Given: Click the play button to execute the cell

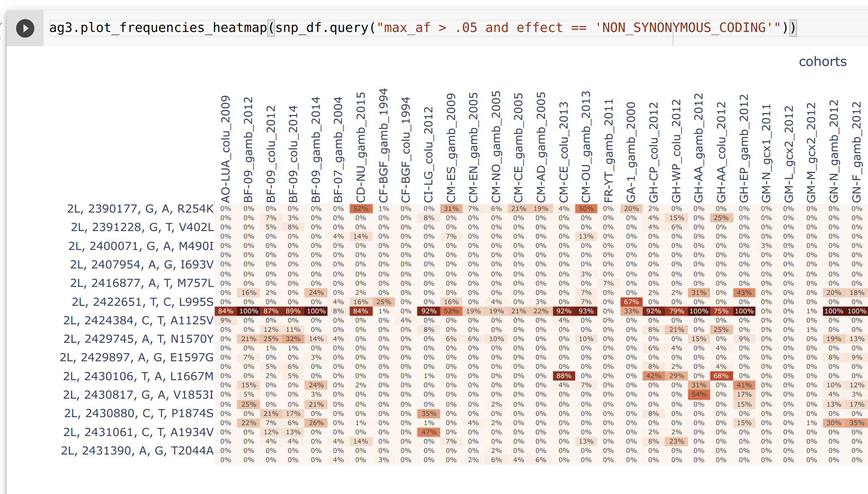Looking at the screenshot, I should (x=25, y=28).
